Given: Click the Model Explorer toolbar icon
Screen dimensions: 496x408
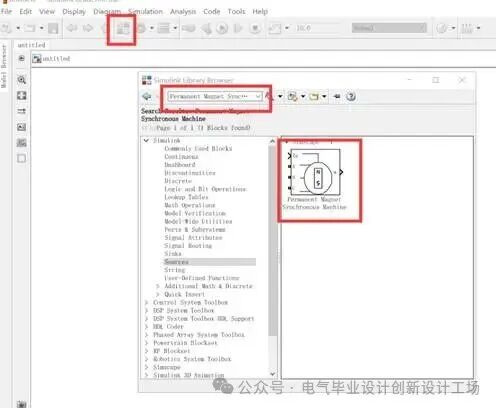Looking at the screenshot, I should coord(164,28).
